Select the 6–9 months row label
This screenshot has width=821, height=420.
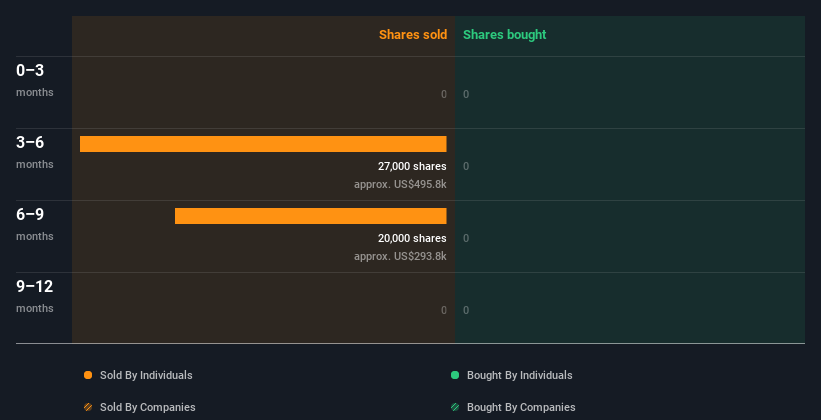(35, 224)
